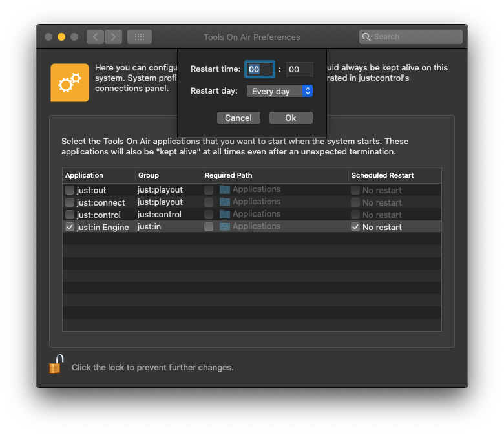Click Applications path text in just:in Engine row
The height and width of the screenshot is (435, 504).
[x=257, y=226]
